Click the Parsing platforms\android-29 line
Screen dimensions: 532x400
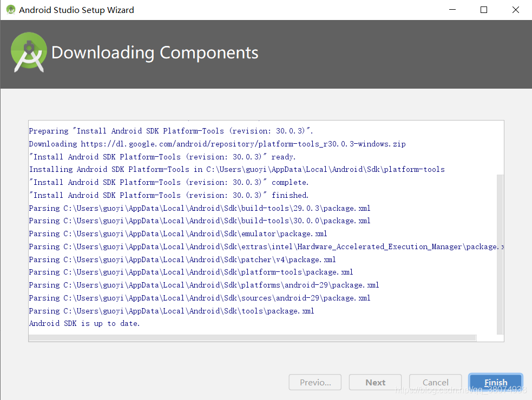click(204, 285)
